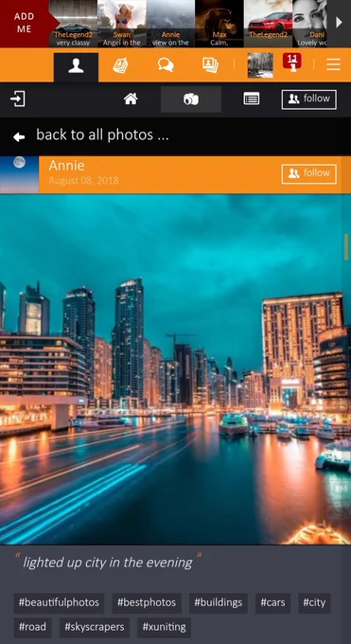Open Swan's 'Angel in the' thumbnail
The image size is (351, 644).
pos(121,24)
